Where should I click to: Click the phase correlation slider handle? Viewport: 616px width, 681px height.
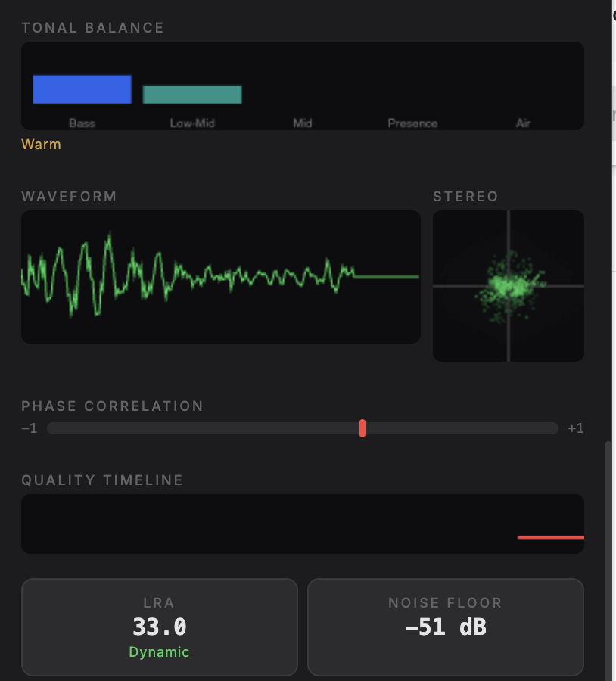tap(362, 428)
